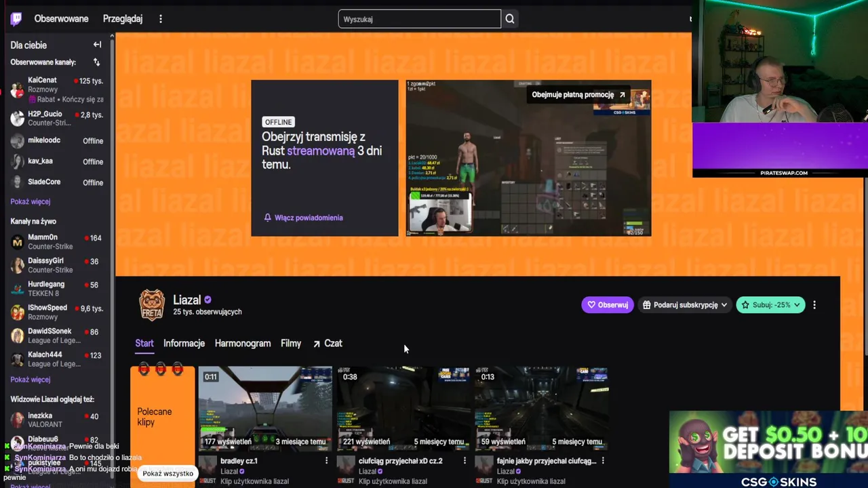This screenshot has width=868, height=488.
Task: Follow channel with Obserwuj button
Action: click(608, 305)
